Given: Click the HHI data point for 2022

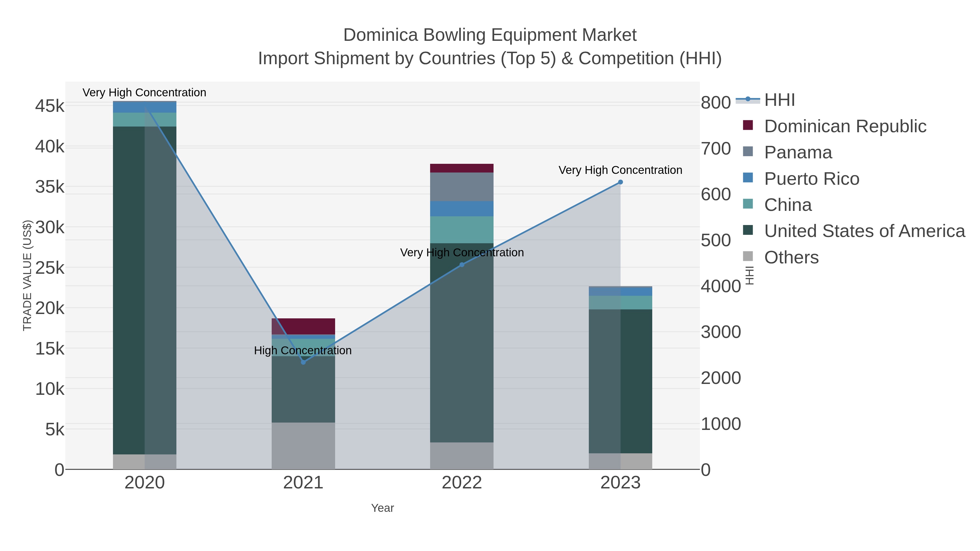Looking at the screenshot, I should (462, 265).
